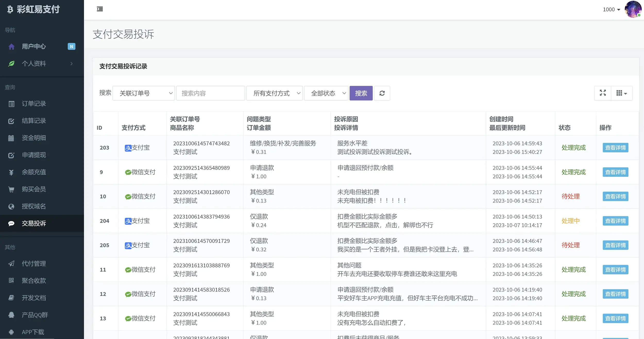Select the 购买会员 shopping cart icon
Screen dimensions: 644x339
(11, 189)
